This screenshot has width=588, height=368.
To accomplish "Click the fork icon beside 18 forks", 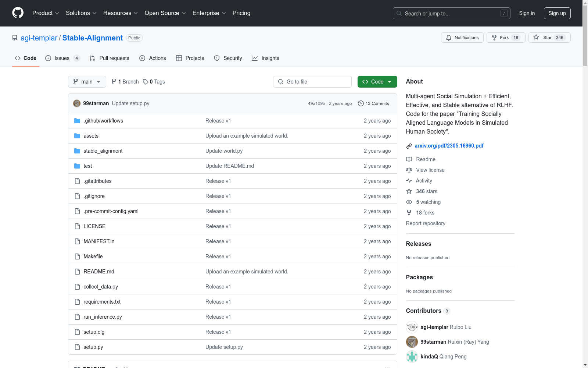I will (409, 213).
